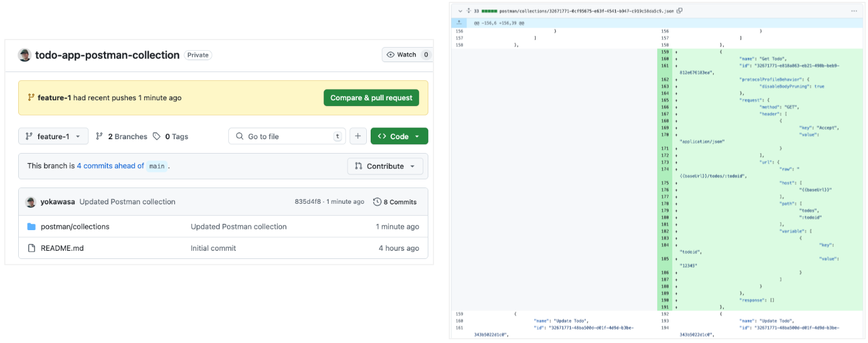This screenshot has width=868, height=343.
Task: Click the diff file path postman/collections json
Action: click(586, 11)
